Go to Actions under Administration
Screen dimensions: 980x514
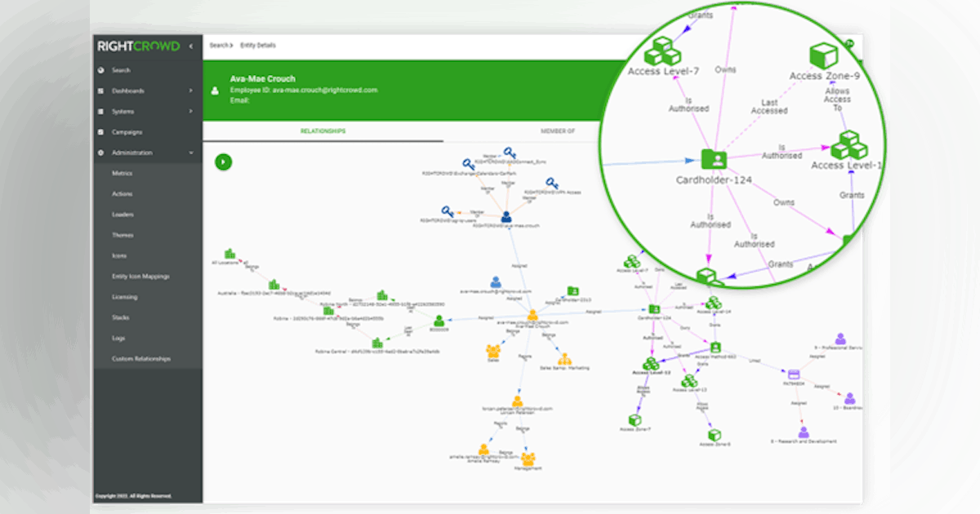122,194
